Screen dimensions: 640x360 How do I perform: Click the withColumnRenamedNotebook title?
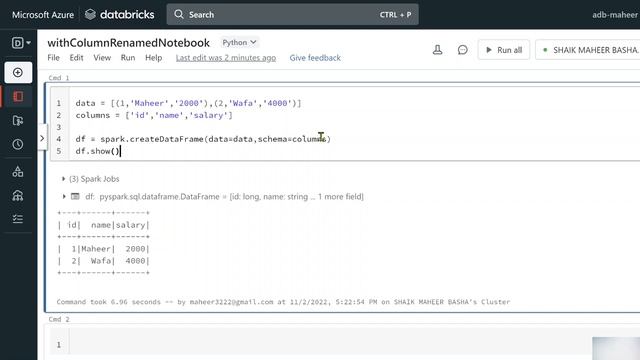pos(129,43)
